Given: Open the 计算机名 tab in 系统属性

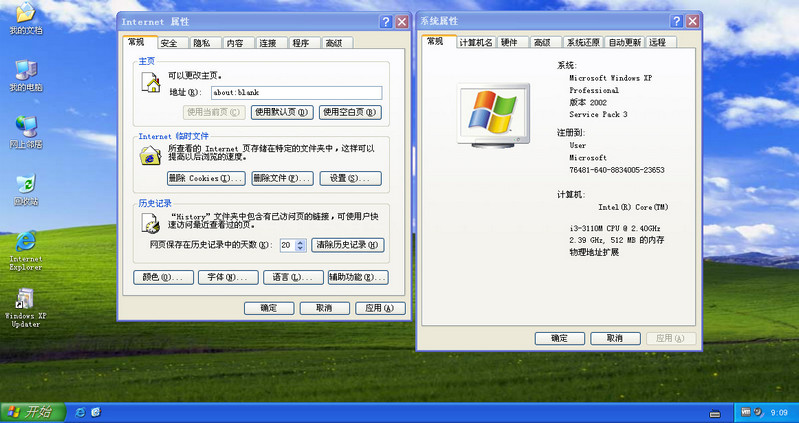Looking at the screenshot, I should click(x=475, y=42).
